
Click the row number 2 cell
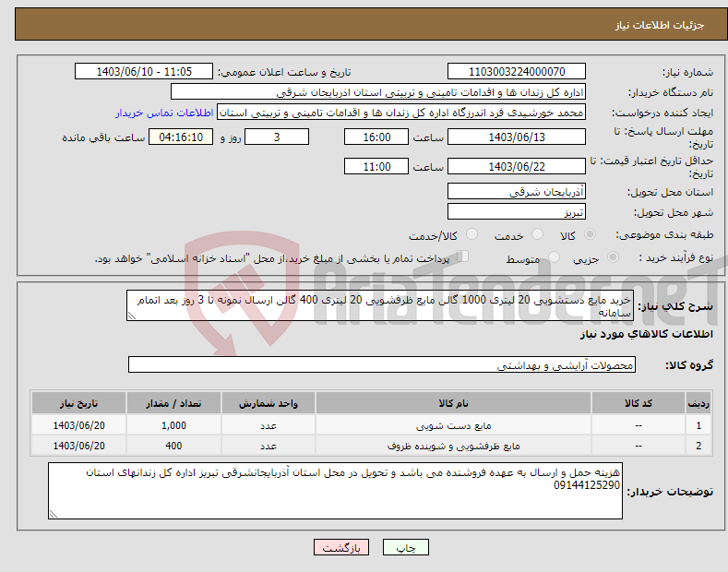[x=698, y=446]
